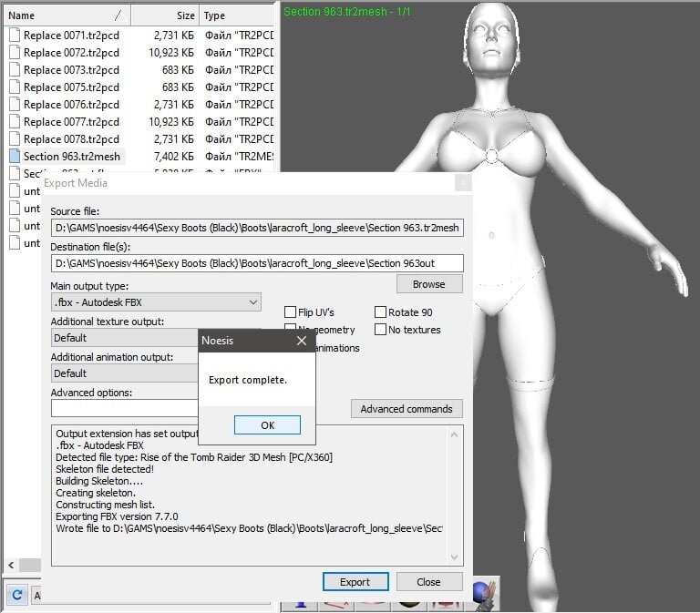Click the file icon of Replace 0071.tr2pcd
The width and height of the screenshot is (700, 613).
coord(15,35)
